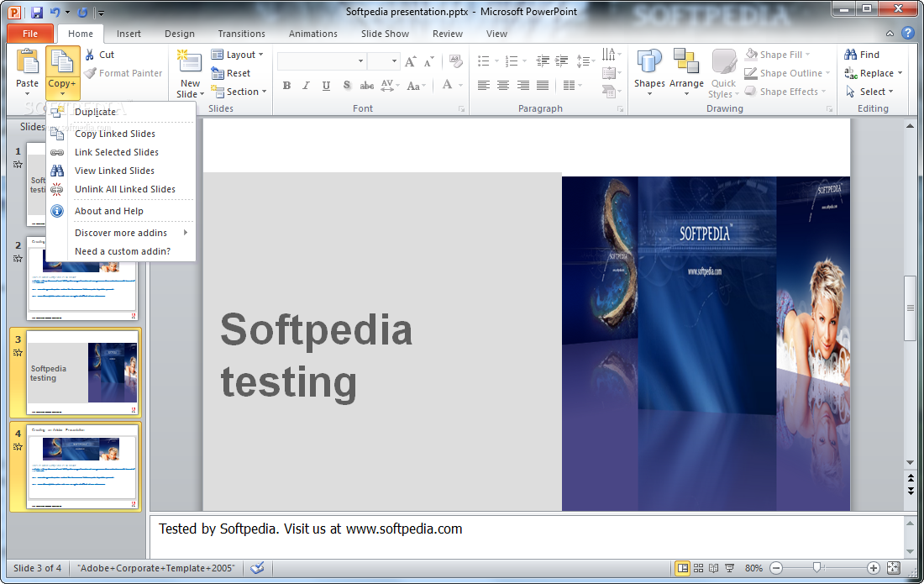Switch to the Slide Show tab
Image resolution: width=924 pixels, height=584 pixels.
[385, 34]
